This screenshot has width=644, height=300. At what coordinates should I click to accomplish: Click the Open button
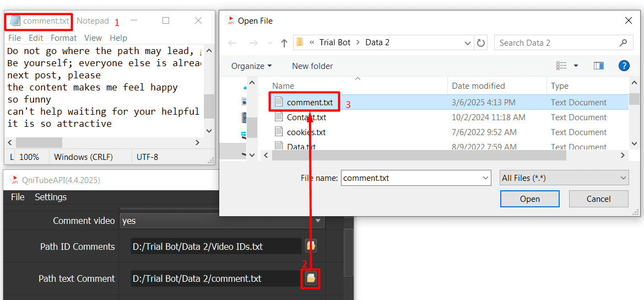(530, 199)
